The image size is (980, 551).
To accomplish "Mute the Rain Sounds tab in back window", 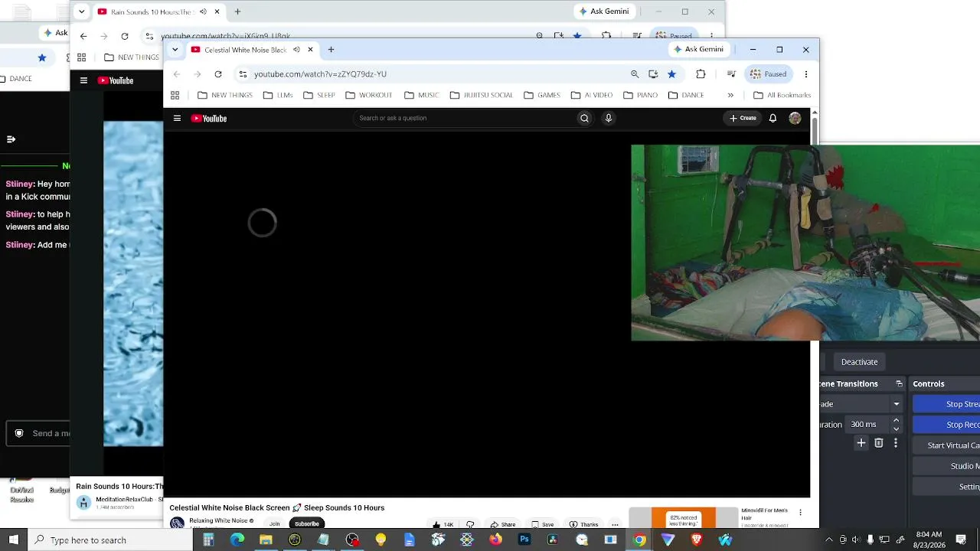I will pyautogui.click(x=203, y=11).
